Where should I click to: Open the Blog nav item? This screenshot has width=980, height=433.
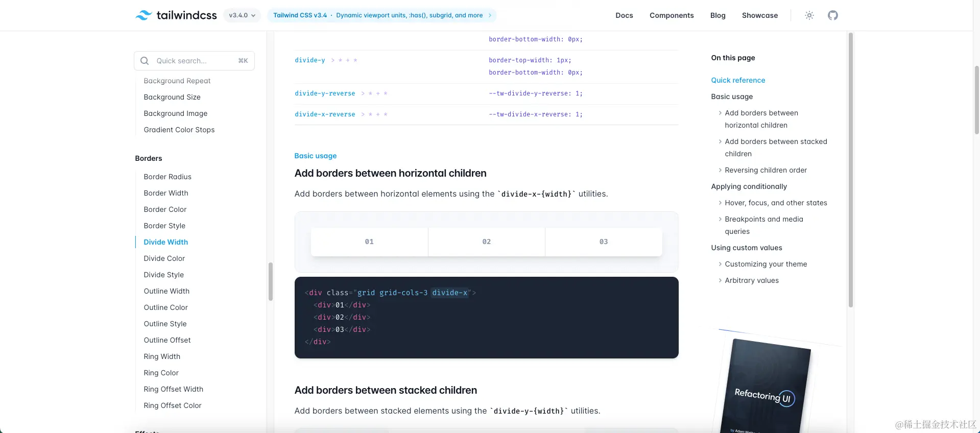[x=718, y=15]
